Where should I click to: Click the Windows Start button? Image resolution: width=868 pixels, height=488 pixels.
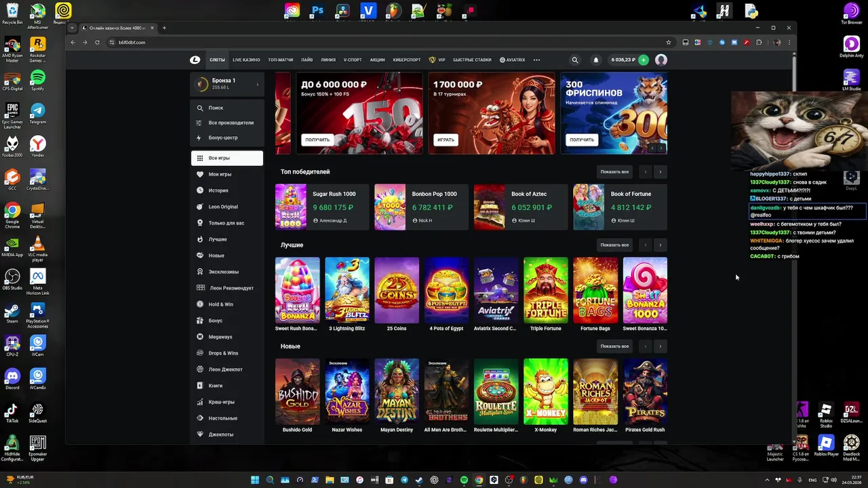pos(255,480)
